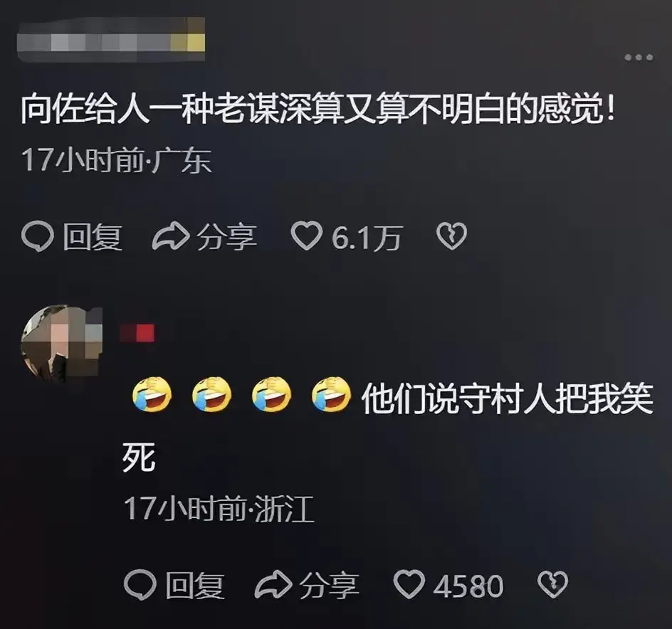Click reply bubble icon on first comment

38,236
